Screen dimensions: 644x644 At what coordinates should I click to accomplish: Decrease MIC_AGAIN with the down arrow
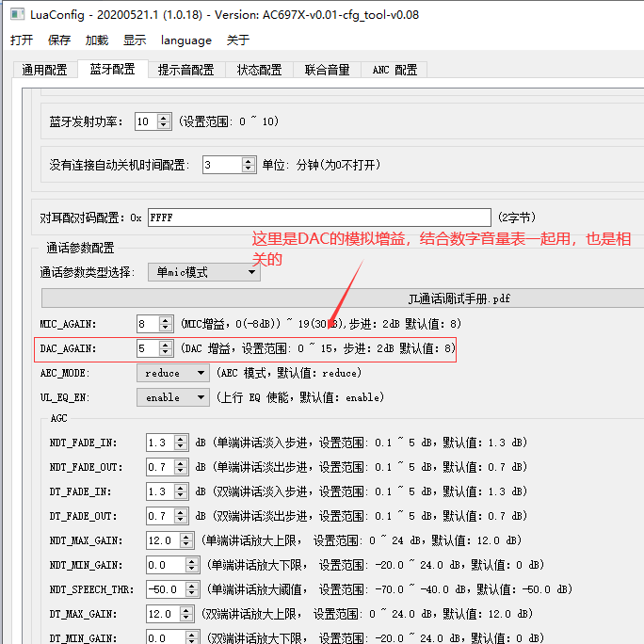[x=165, y=328]
